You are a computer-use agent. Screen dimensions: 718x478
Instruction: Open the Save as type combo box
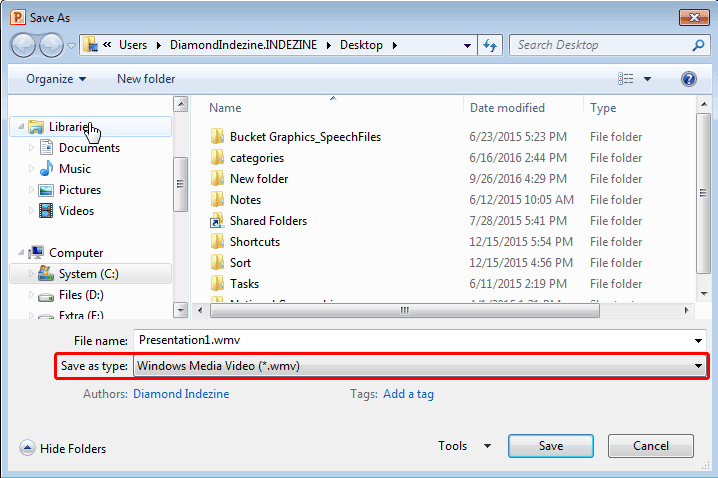click(419, 366)
